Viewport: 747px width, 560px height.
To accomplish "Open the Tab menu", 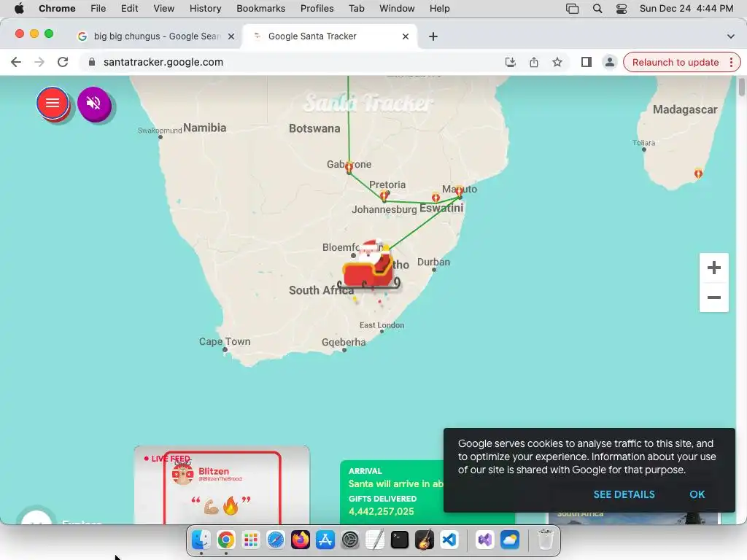I will [x=356, y=9].
